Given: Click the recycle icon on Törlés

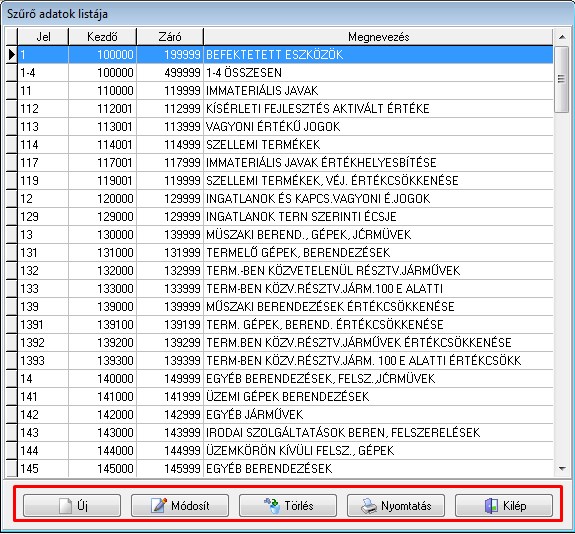Looking at the screenshot, I should coord(272,506).
